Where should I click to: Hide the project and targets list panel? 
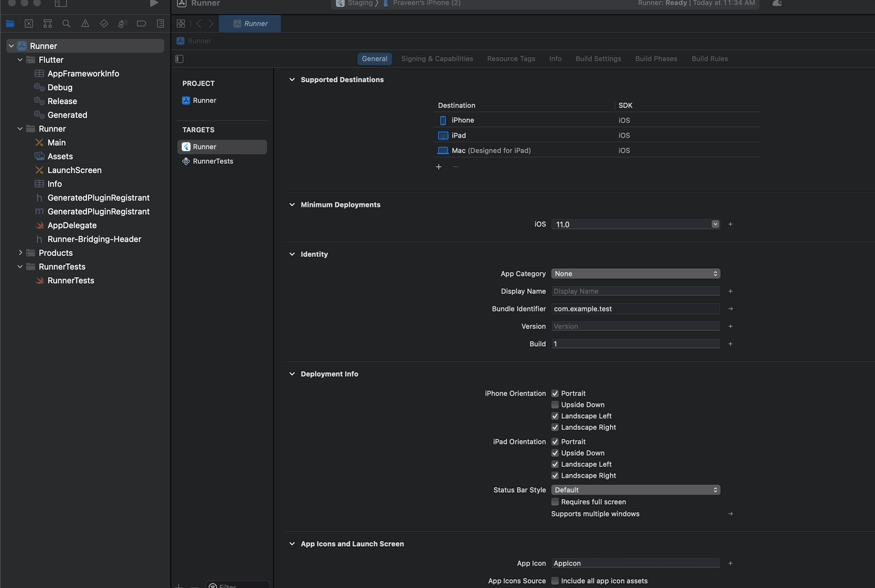pyautogui.click(x=179, y=59)
